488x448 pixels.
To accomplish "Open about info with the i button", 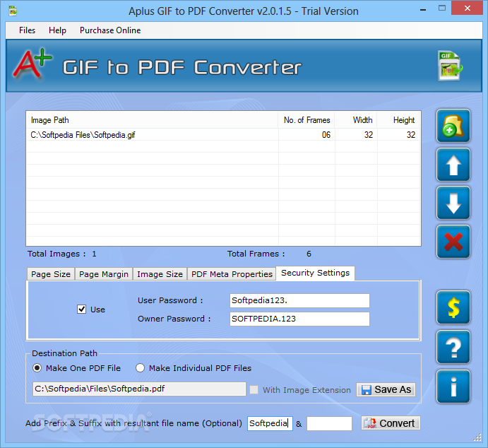I will coord(453,387).
